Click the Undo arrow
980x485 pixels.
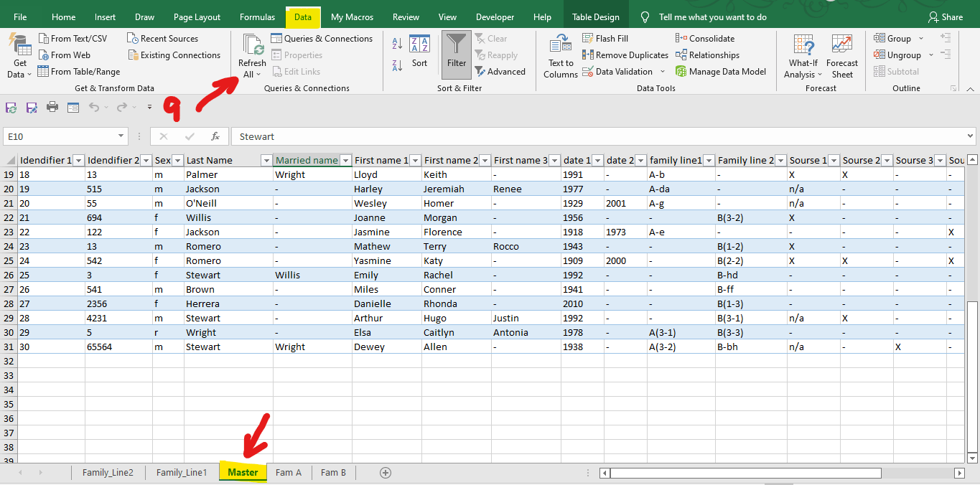click(94, 108)
